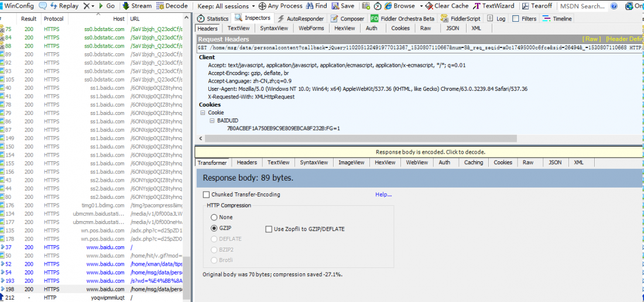The image size is (644, 302).
Task: Open the Browse dropdown arrow
Action: click(421, 6)
